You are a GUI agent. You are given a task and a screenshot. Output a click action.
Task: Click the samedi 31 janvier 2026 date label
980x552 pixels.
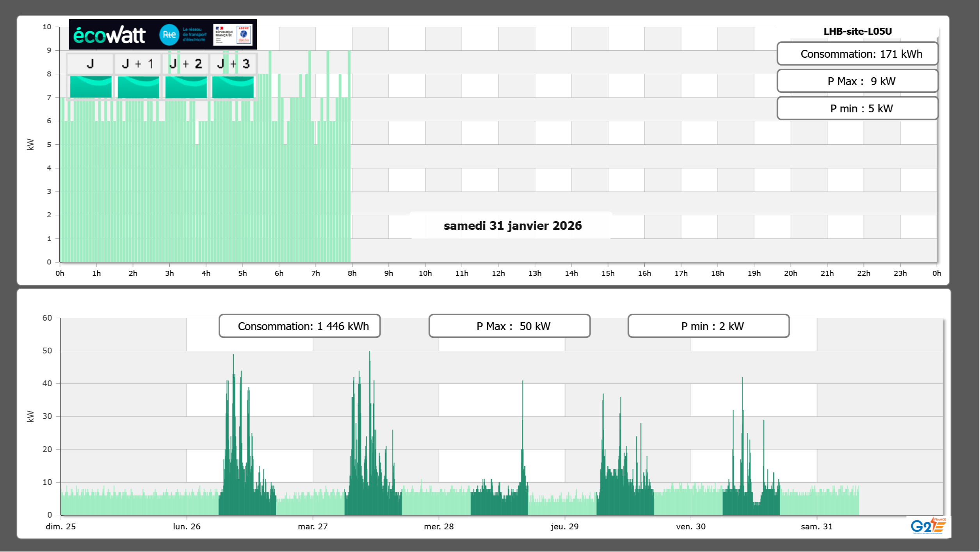[512, 225]
